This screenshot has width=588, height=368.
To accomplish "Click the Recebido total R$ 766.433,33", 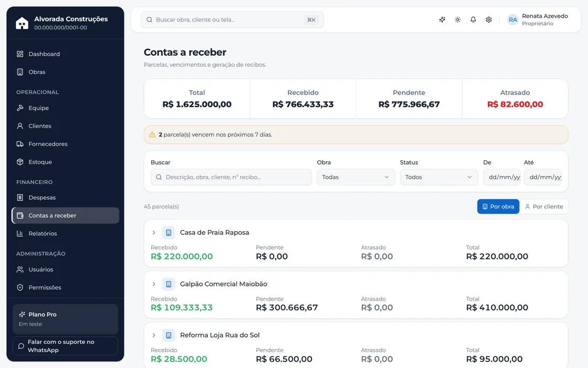I will [303, 105].
